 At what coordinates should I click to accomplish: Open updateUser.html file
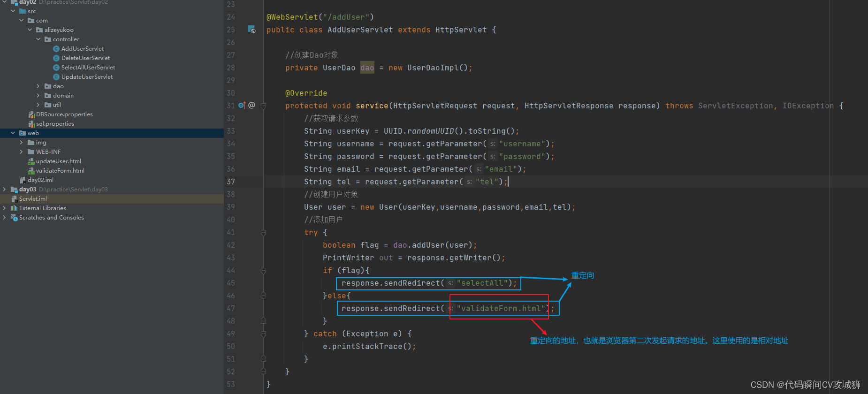point(59,161)
